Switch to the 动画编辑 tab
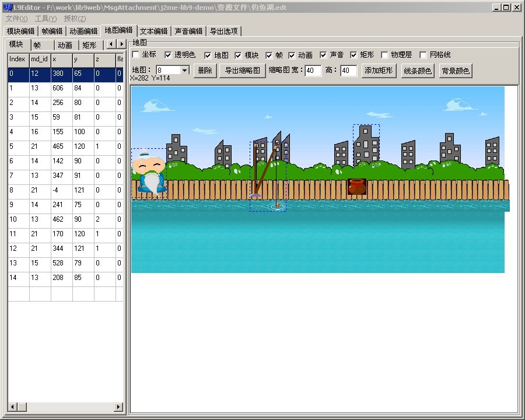 pos(83,31)
